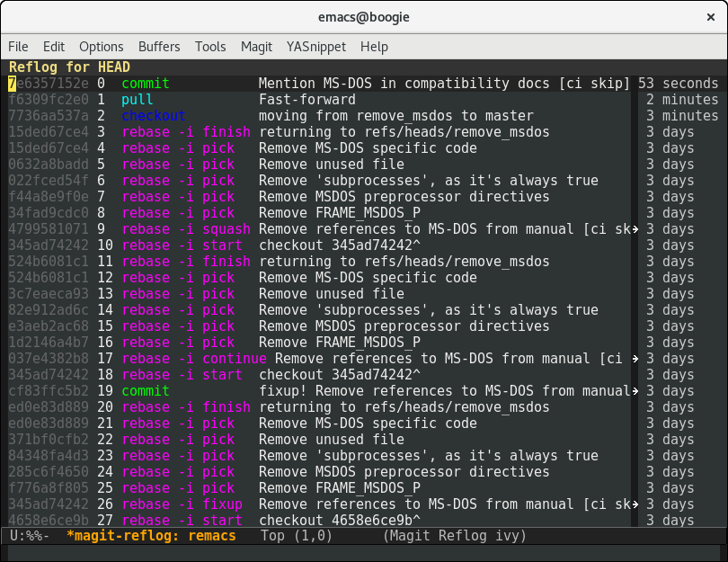Click the commit hash 7e6357152e
The width and height of the screenshot is (728, 562).
coord(49,84)
